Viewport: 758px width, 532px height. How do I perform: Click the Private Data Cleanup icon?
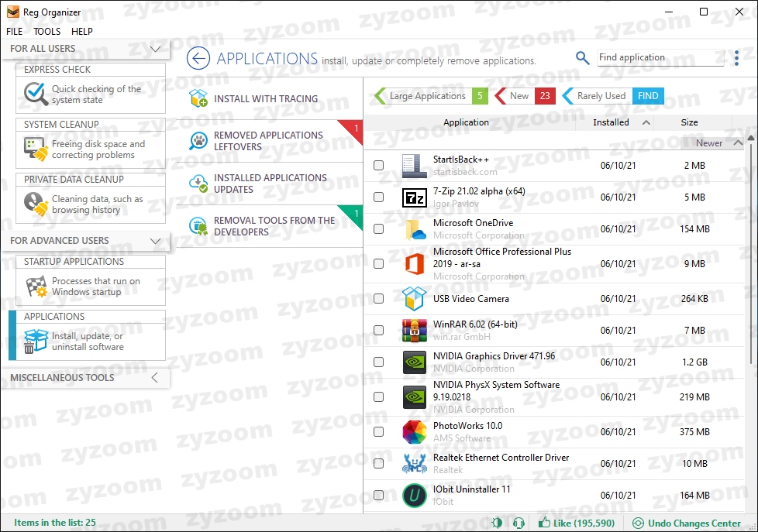coord(36,204)
